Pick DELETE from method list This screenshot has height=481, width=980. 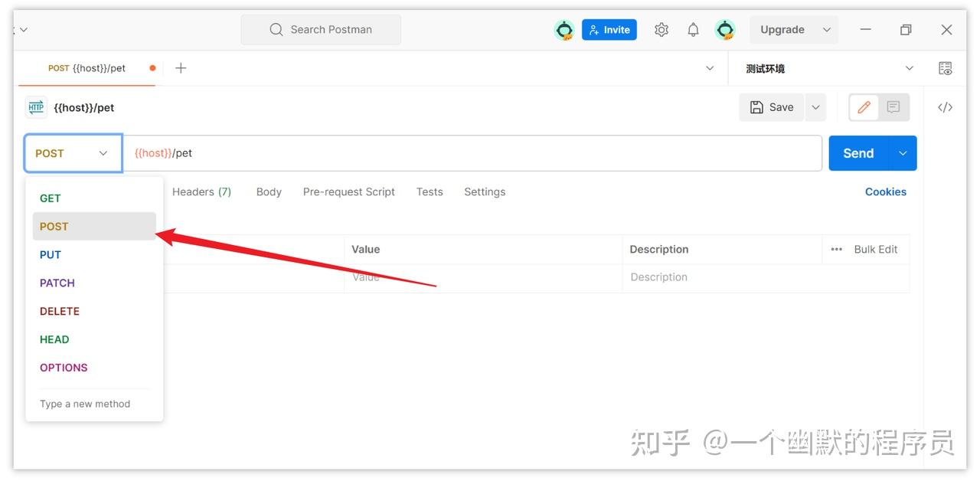point(94,312)
